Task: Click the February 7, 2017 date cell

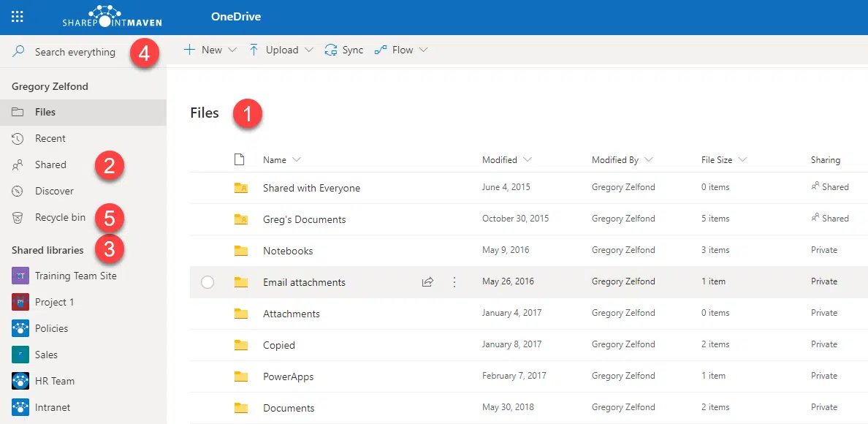Action: click(x=514, y=375)
